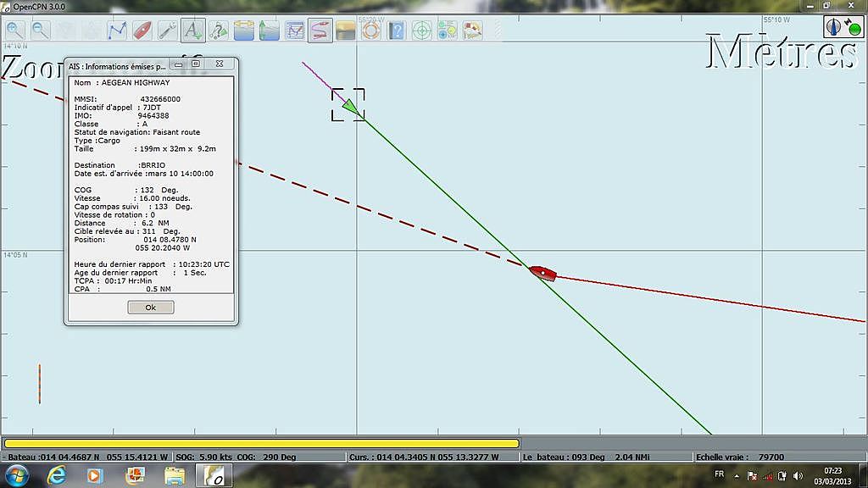The image size is (868, 488).
Task: Select the Create Route tool
Action: pos(117,30)
